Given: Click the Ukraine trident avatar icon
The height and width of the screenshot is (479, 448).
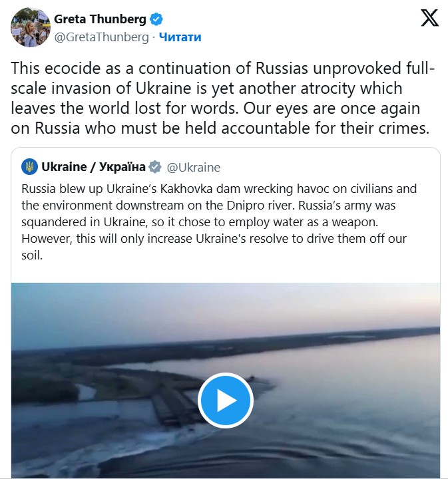Looking at the screenshot, I should (x=29, y=166).
